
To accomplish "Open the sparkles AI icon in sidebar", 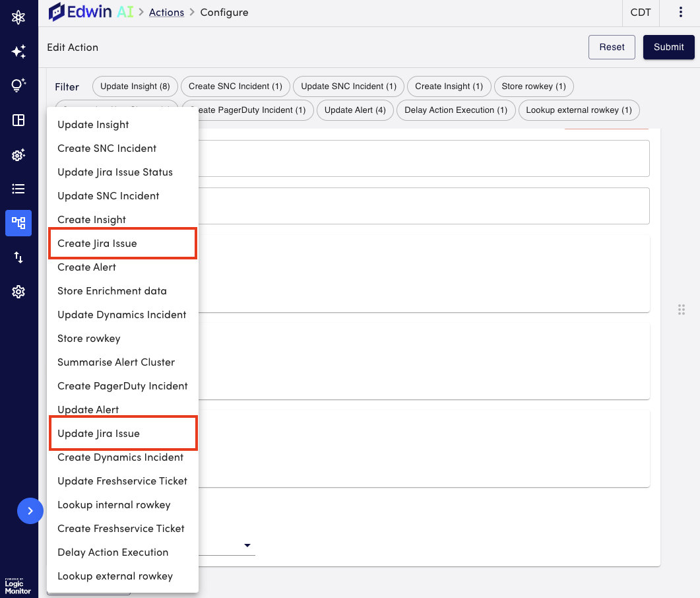I will click(18, 51).
